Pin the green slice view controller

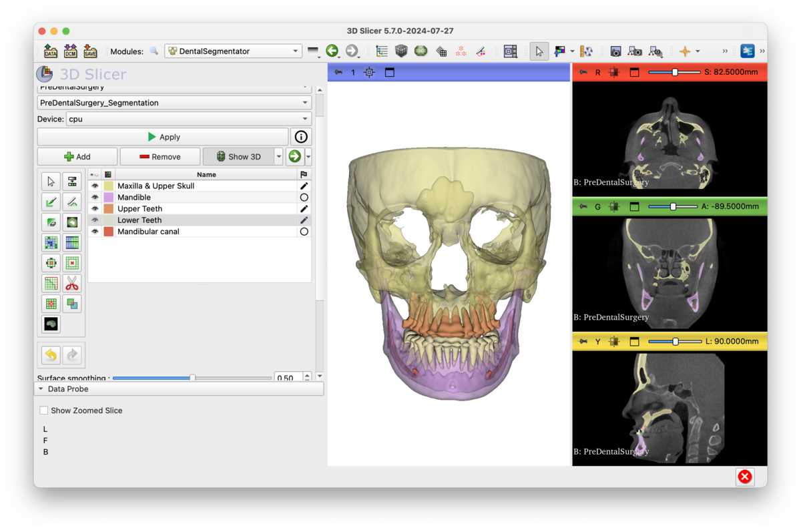pos(583,207)
